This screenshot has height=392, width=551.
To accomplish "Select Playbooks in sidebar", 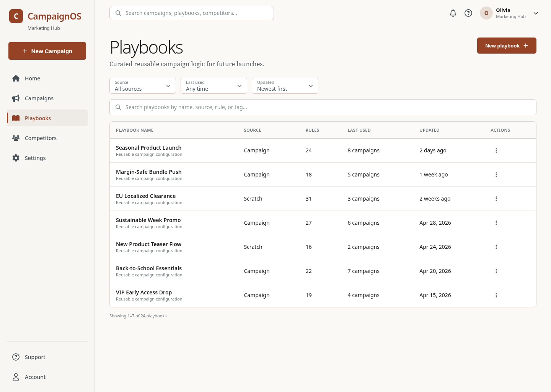I will click(x=47, y=118).
